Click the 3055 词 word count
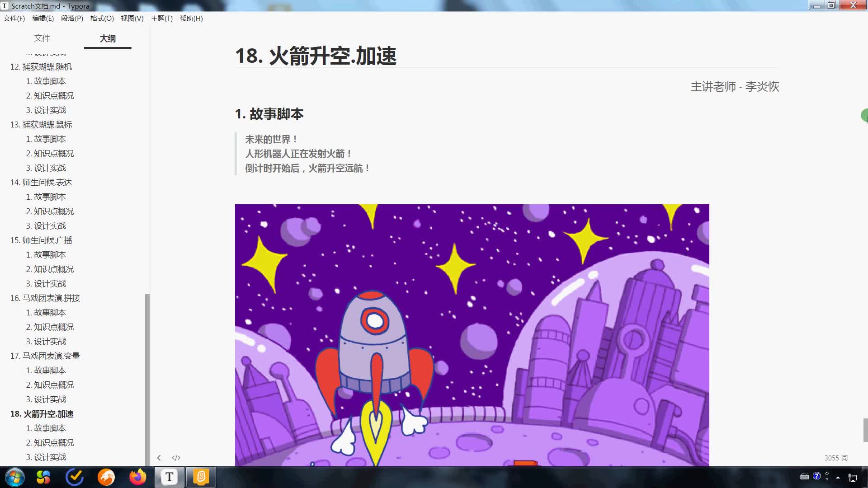868x488 pixels. 836,458
